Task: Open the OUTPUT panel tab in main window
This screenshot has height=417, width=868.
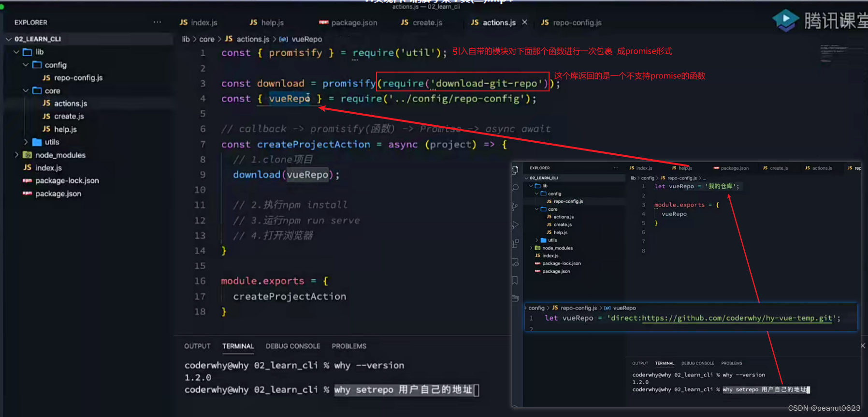Action: (x=197, y=346)
